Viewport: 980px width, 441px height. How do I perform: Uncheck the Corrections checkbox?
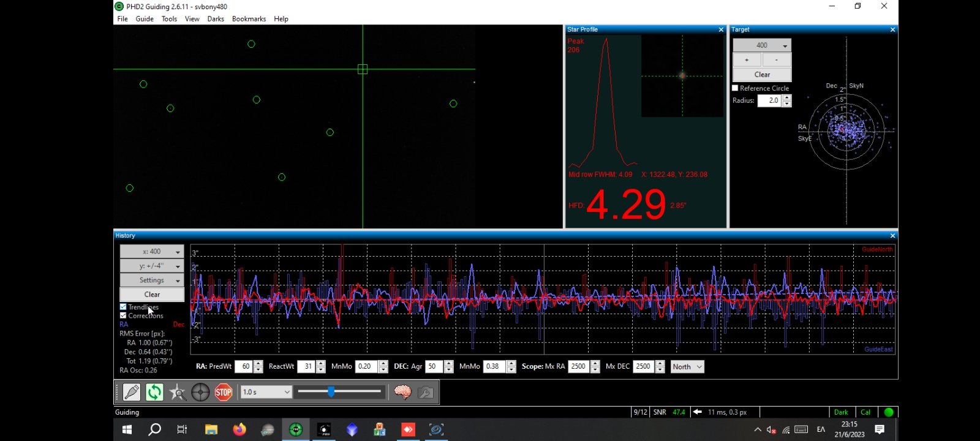[x=123, y=315]
